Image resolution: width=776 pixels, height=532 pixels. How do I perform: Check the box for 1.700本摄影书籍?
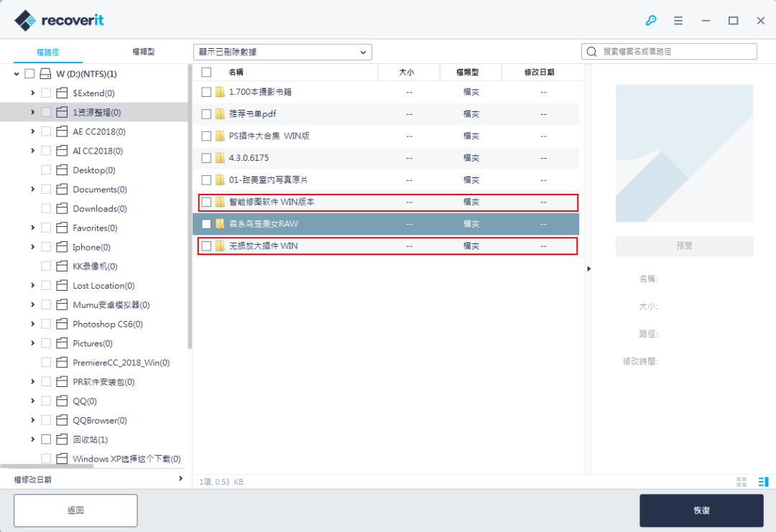[x=206, y=92]
